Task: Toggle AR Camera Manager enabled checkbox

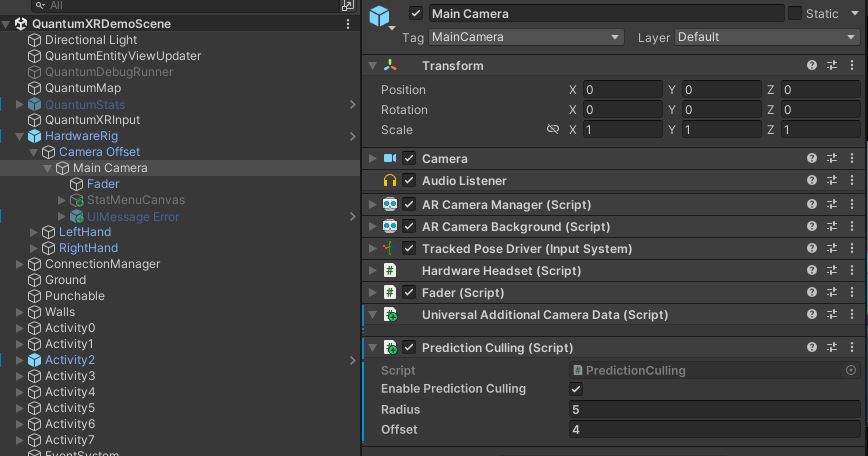Action: pyautogui.click(x=409, y=204)
